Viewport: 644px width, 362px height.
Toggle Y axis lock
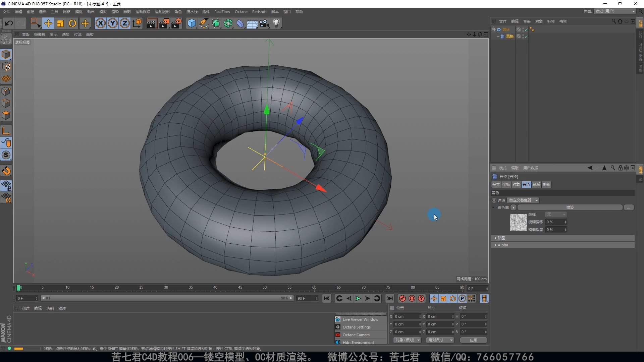[x=113, y=23]
